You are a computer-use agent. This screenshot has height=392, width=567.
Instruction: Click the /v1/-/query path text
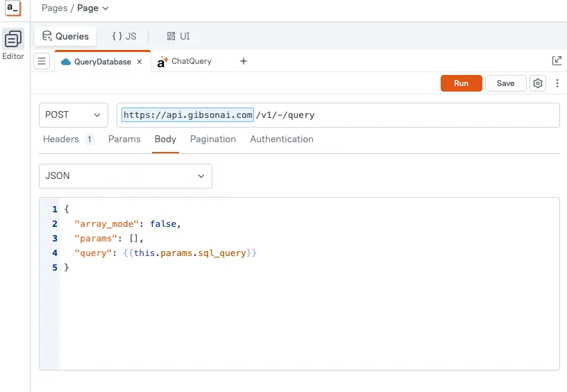[x=285, y=115]
